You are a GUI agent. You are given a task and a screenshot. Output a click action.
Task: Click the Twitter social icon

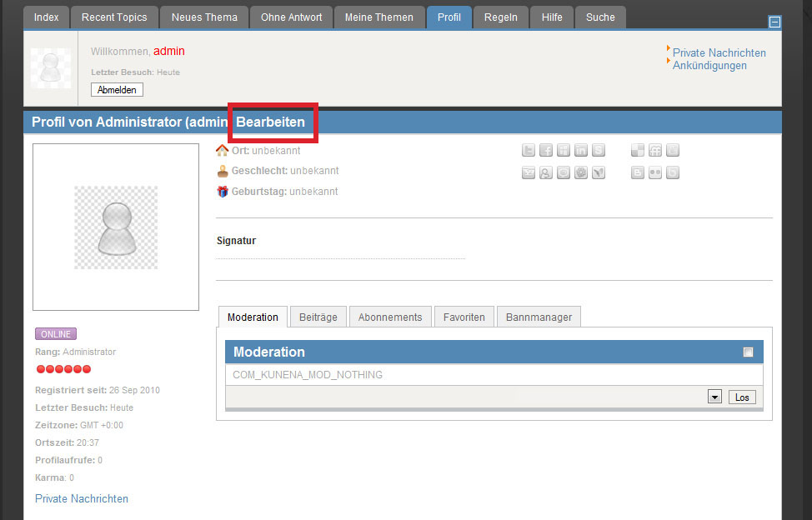[529, 151]
